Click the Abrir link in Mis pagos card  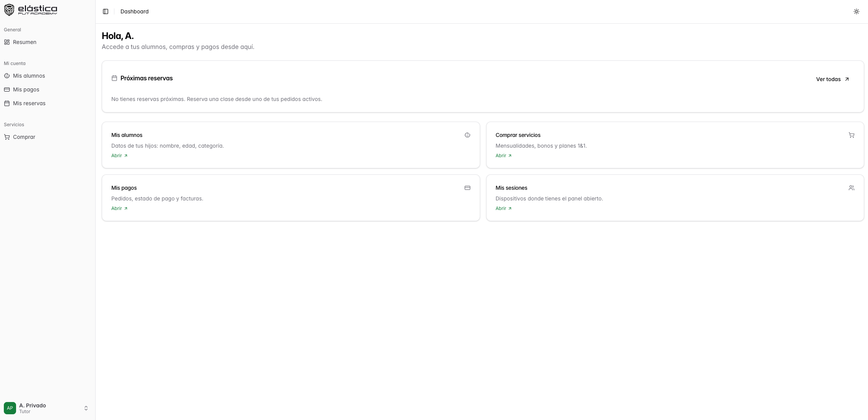[119, 208]
